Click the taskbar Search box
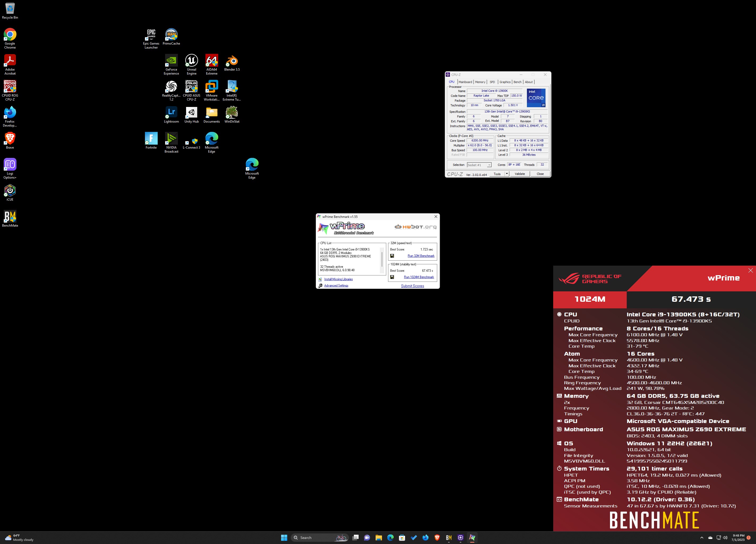 320,537
